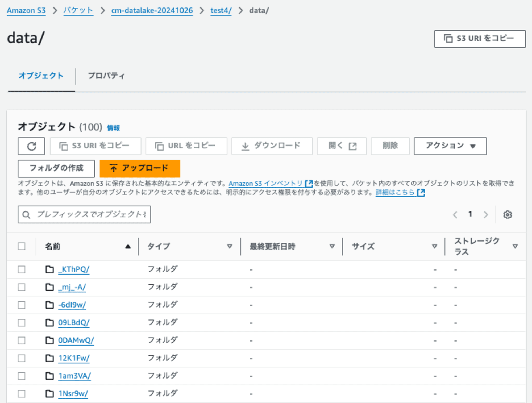Sort by 最終更新日時 column arrow
Image resolution: width=532 pixels, height=403 pixels.
[x=332, y=246]
